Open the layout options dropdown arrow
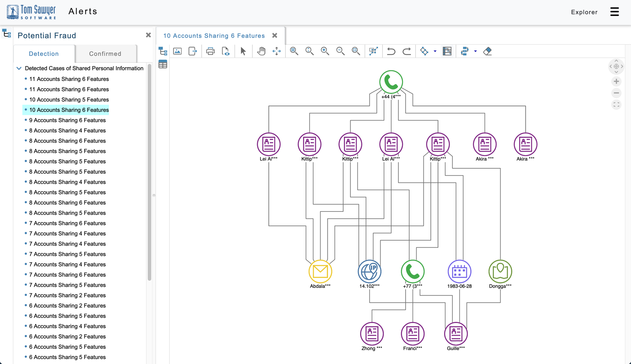Viewport: 631px width, 364px height. point(475,51)
